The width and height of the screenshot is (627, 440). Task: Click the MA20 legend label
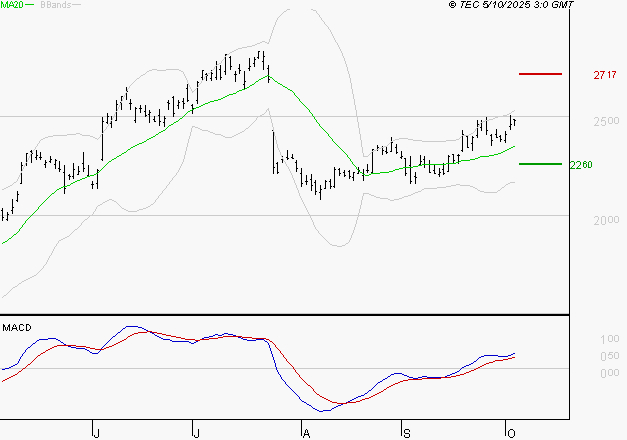(11, 5)
